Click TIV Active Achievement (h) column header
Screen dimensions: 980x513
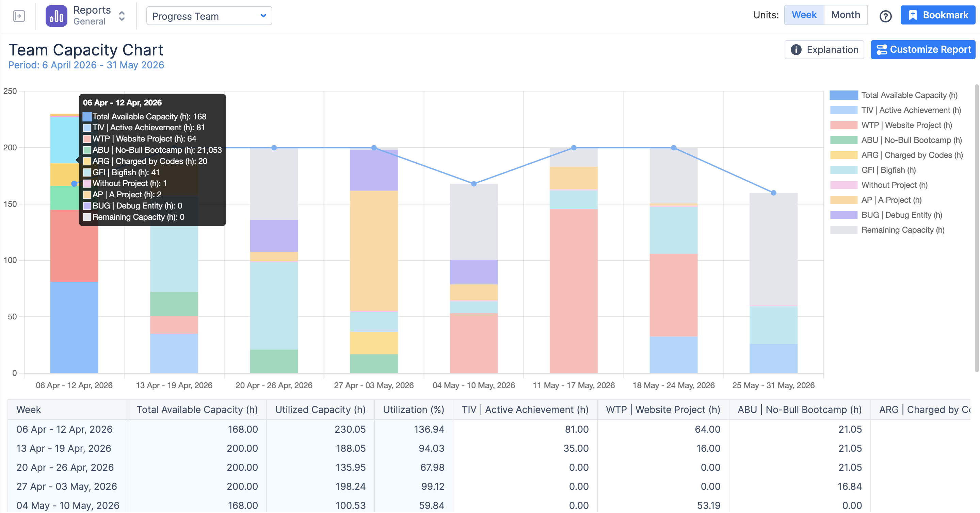click(525, 410)
